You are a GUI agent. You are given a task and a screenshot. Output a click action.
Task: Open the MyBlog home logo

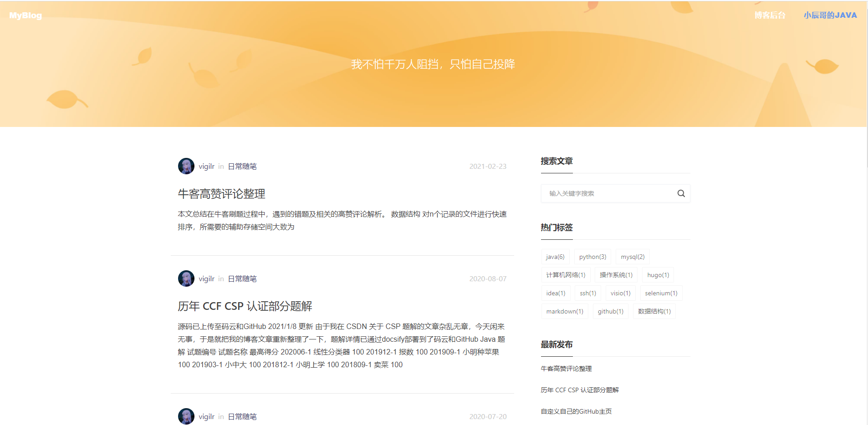(25, 15)
